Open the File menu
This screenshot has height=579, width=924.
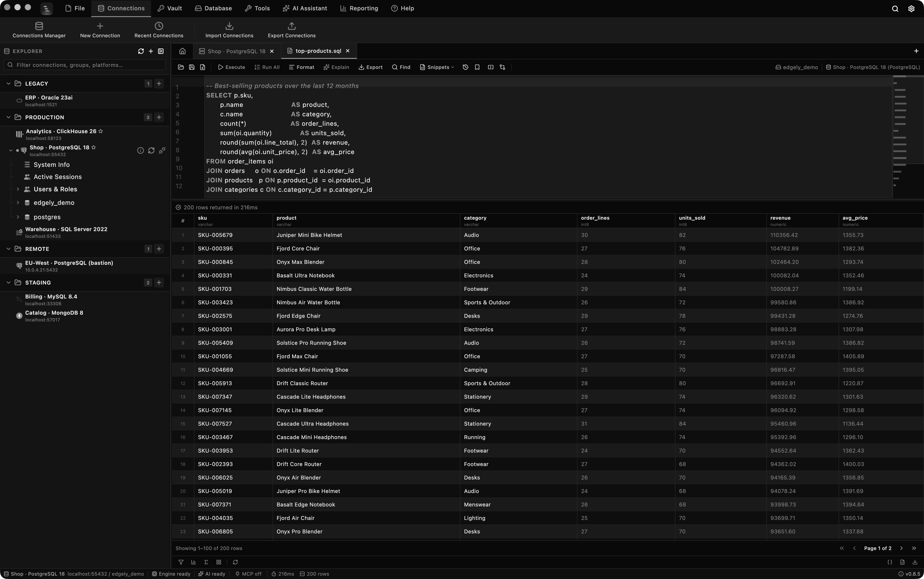pyautogui.click(x=75, y=9)
